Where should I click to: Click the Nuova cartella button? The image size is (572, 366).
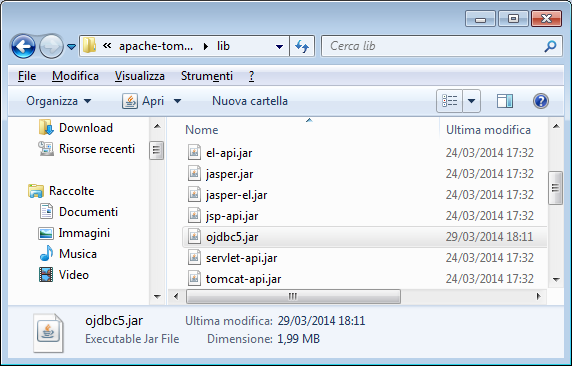point(250,101)
